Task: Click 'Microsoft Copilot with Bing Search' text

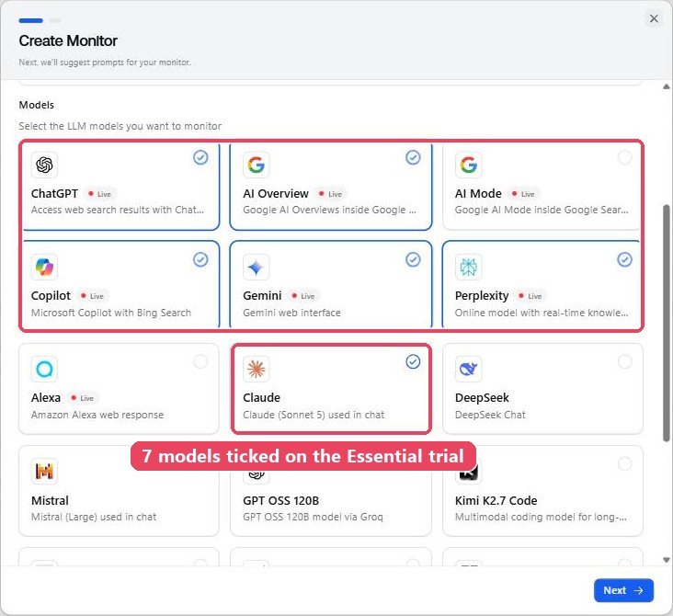Action: (x=111, y=313)
